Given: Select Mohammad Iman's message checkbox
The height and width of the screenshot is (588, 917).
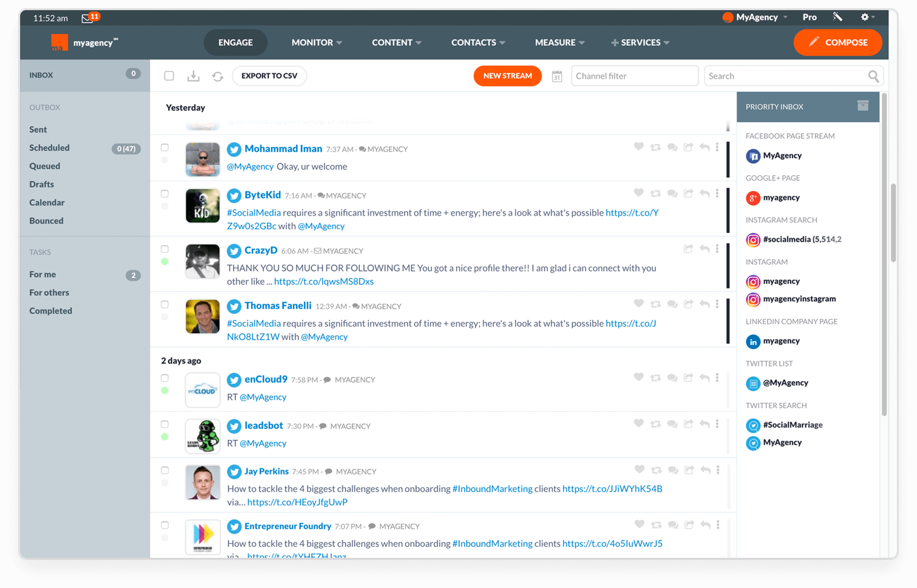Looking at the screenshot, I should point(165,148).
